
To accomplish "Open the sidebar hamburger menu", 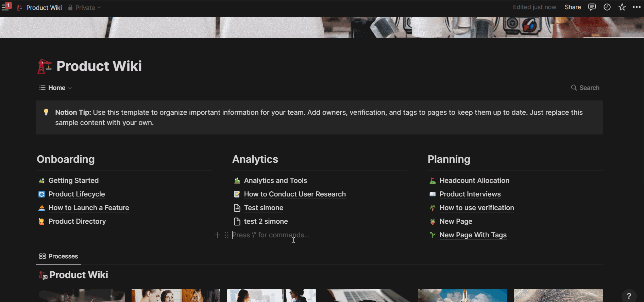I will point(5,7).
